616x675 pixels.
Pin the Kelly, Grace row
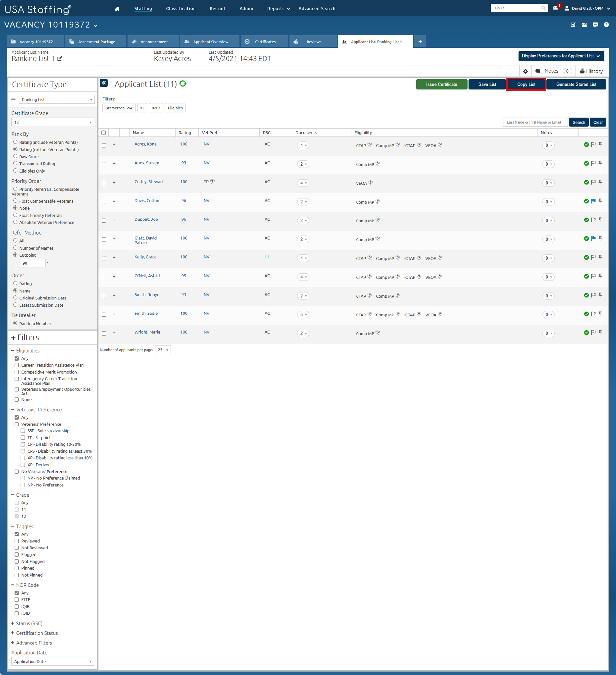(600, 257)
